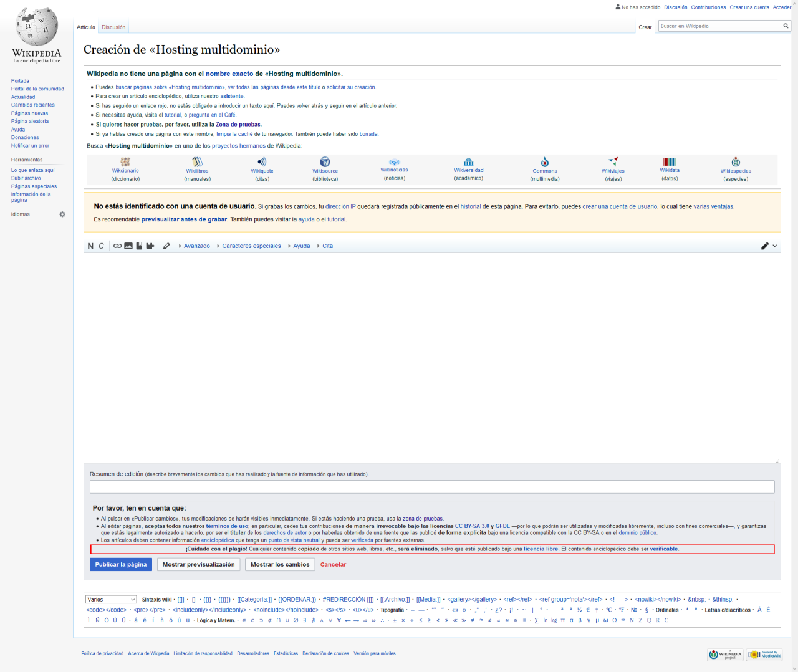Viewport: 798px width, 672px height.
Task: Apply italic (Cursiva) formatting
Action: [101, 246]
